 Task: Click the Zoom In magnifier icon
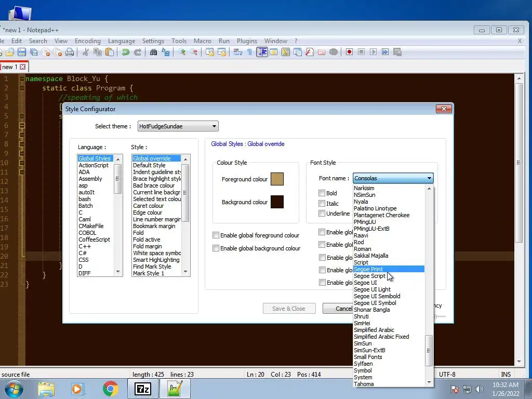coord(182,52)
